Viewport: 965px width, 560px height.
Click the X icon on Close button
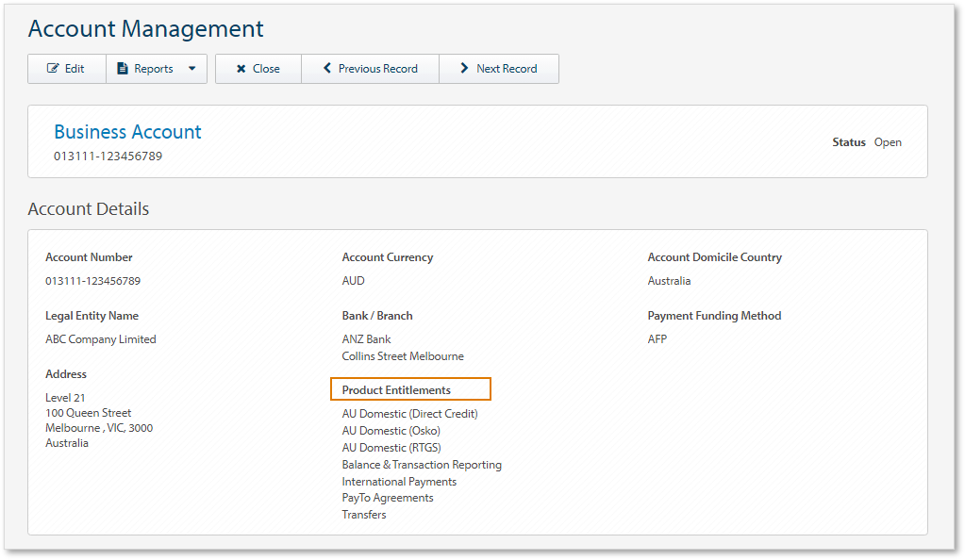241,68
